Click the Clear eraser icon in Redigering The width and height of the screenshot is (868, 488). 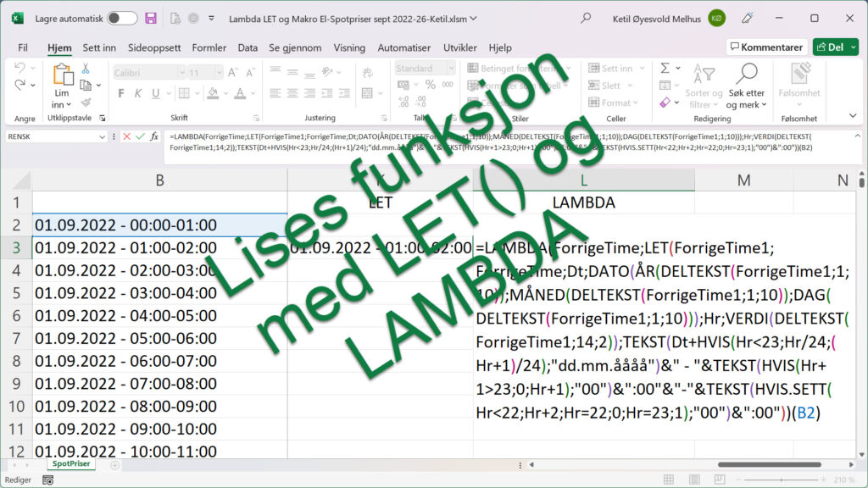point(665,103)
